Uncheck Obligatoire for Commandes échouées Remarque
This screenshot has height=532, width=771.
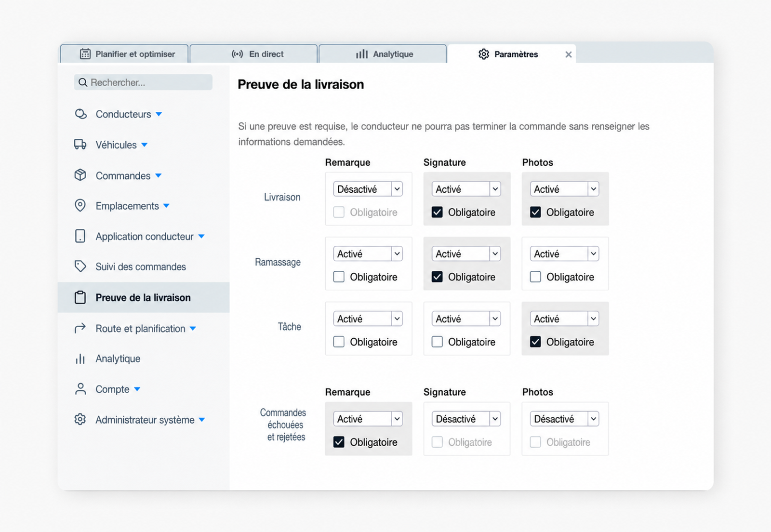[339, 442]
